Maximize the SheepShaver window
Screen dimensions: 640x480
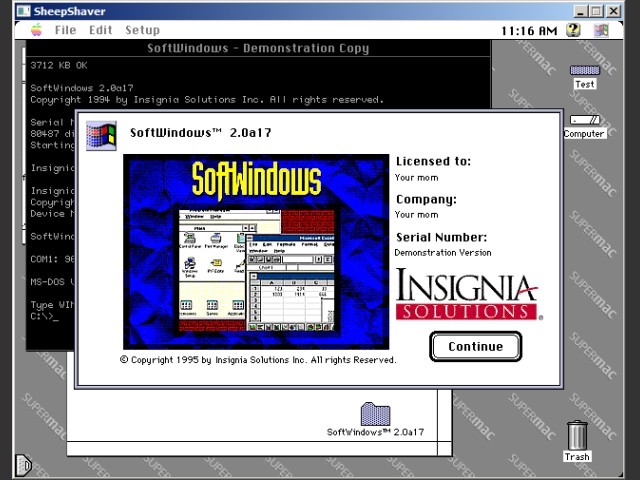click(x=596, y=11)
